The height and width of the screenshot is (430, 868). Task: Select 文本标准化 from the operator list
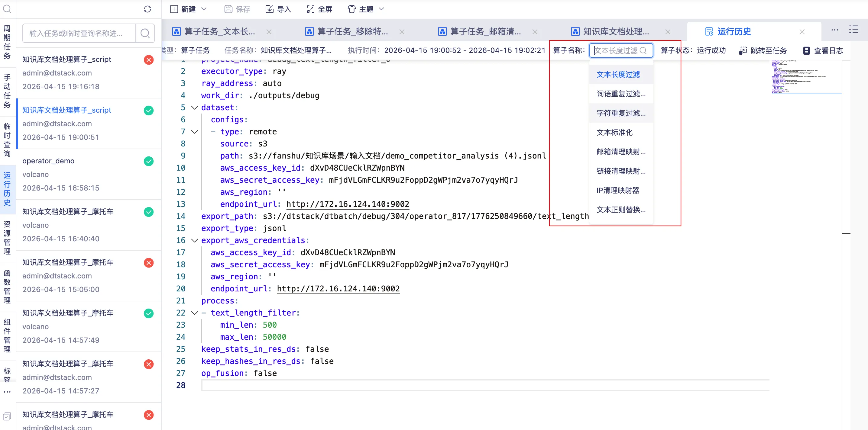[x=621, y=132]
